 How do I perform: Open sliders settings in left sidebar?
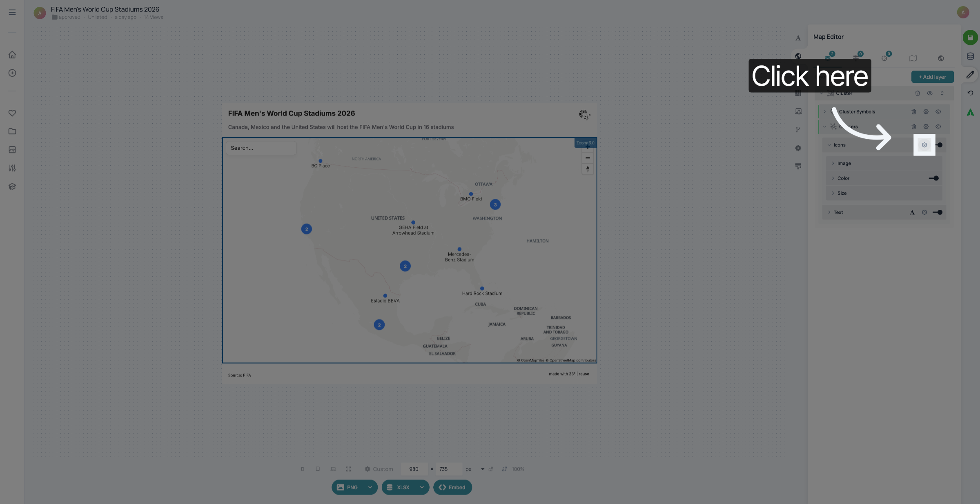pos(12,168)
